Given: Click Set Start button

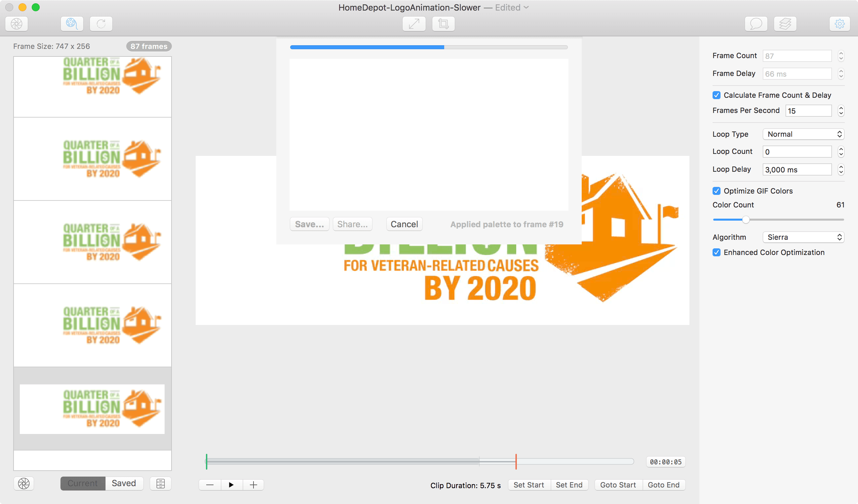Looking at the screenshot, I should tap(529, 485).
